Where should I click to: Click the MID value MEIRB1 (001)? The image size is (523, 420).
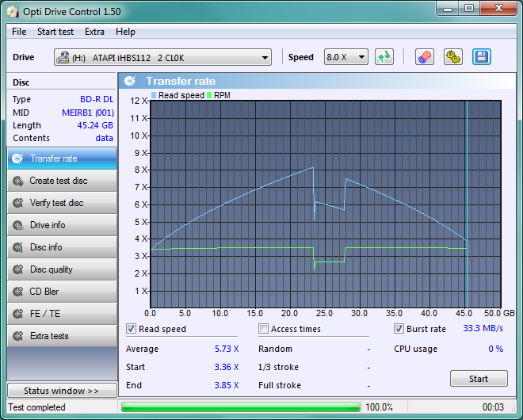point(88,113)
